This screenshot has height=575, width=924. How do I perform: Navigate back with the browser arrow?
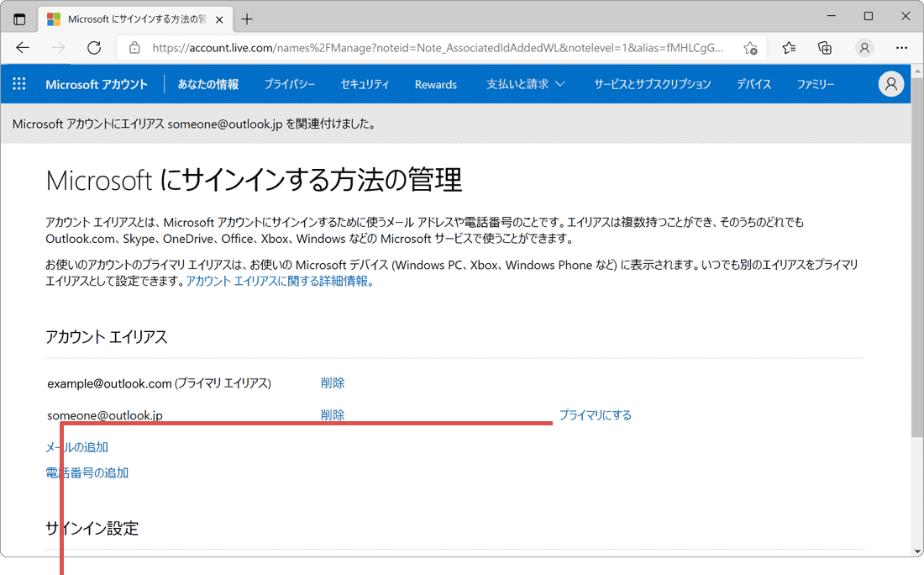(x=23, y=48)
